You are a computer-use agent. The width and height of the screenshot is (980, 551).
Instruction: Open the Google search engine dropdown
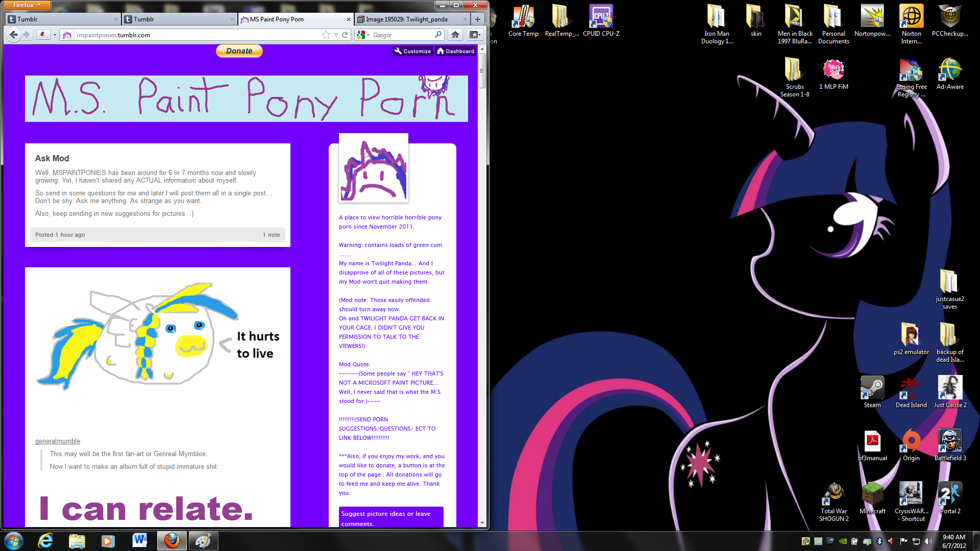[x=363, y=35]
